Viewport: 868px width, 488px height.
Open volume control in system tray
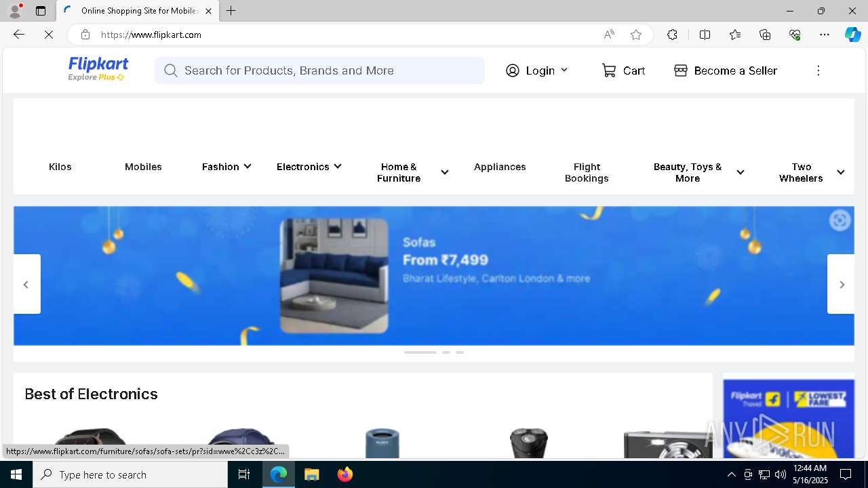point(781,474)
